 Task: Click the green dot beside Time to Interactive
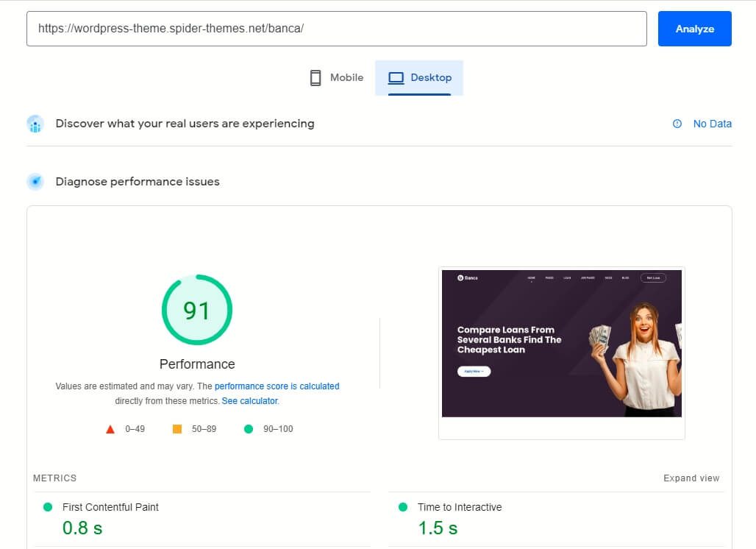coord(403,507)
